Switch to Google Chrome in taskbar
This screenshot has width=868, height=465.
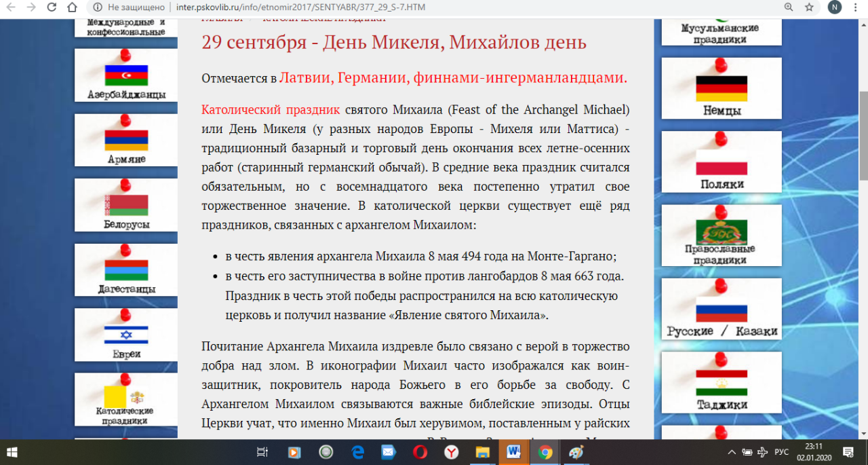[x=545, y=452]
